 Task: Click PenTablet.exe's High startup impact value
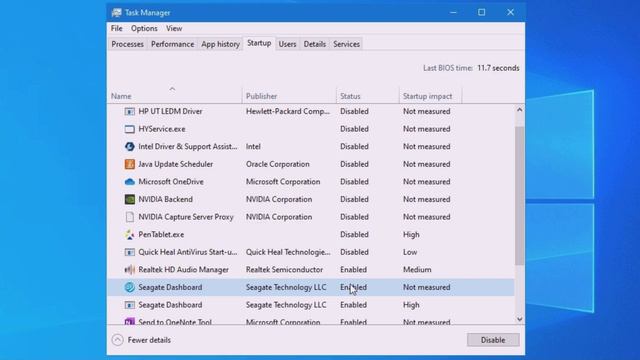click(411, 235)
